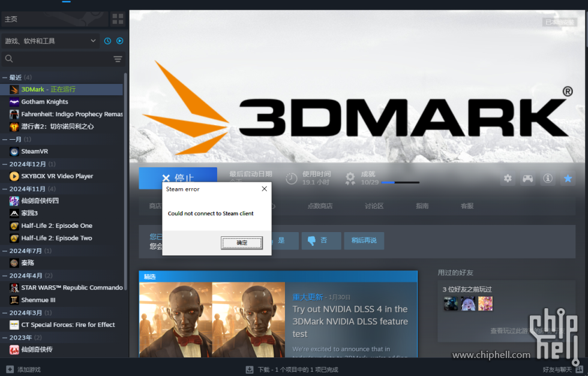This screenshot has width=588, height=376.
Task: Open game info icon
Action: (x=547, y=179)
